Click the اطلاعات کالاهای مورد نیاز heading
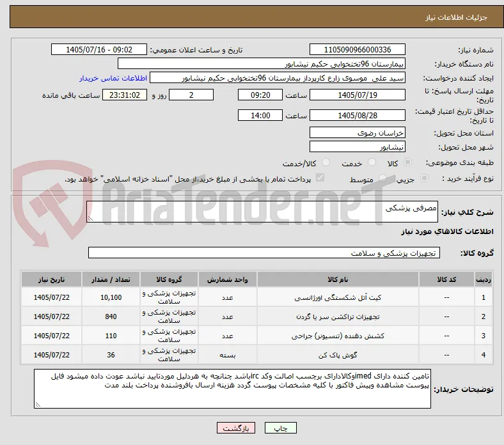The image size is (504, 445). [x=447, y=231]
